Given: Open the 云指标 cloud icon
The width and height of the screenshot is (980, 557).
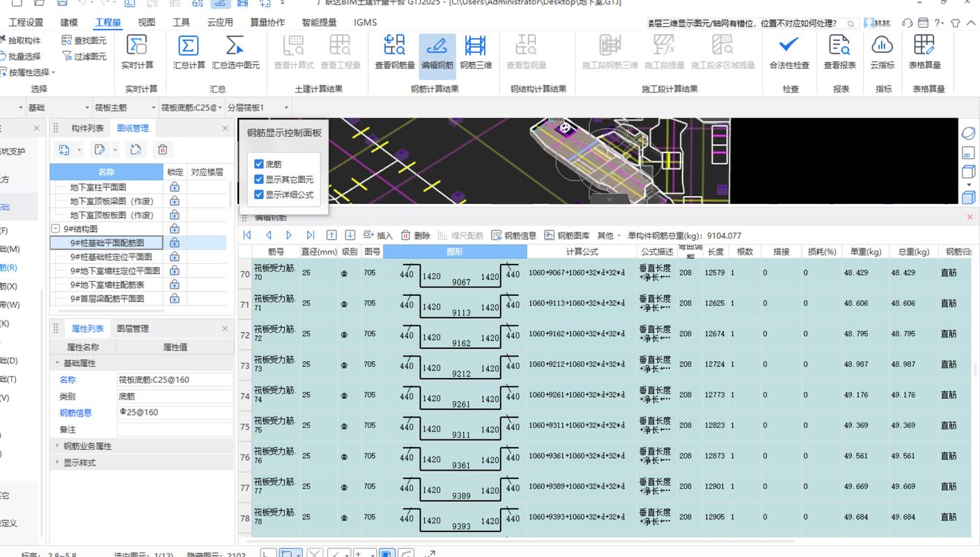Looking at the screenshot, I should coord(882,46).
